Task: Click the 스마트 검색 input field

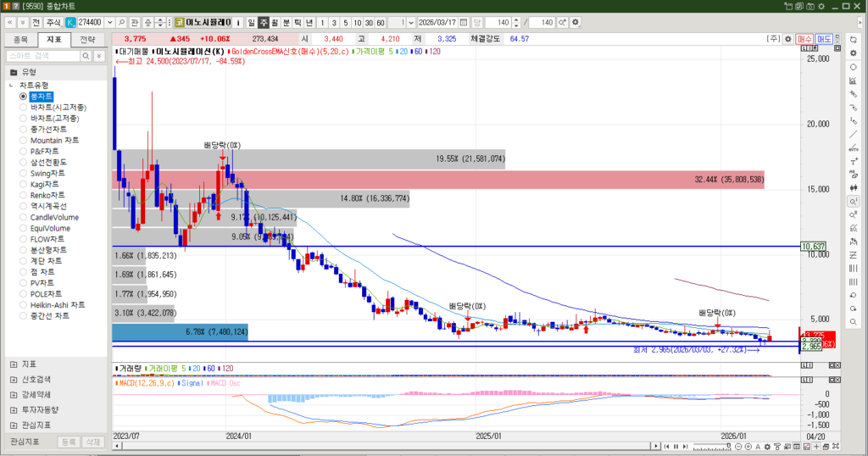Action: tap(42, 55)
